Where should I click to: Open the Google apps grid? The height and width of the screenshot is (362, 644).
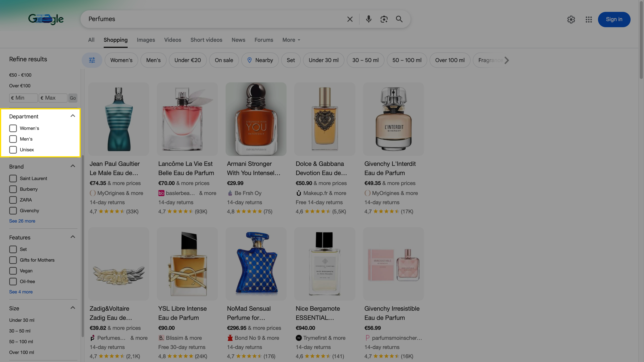coord(588,20)
